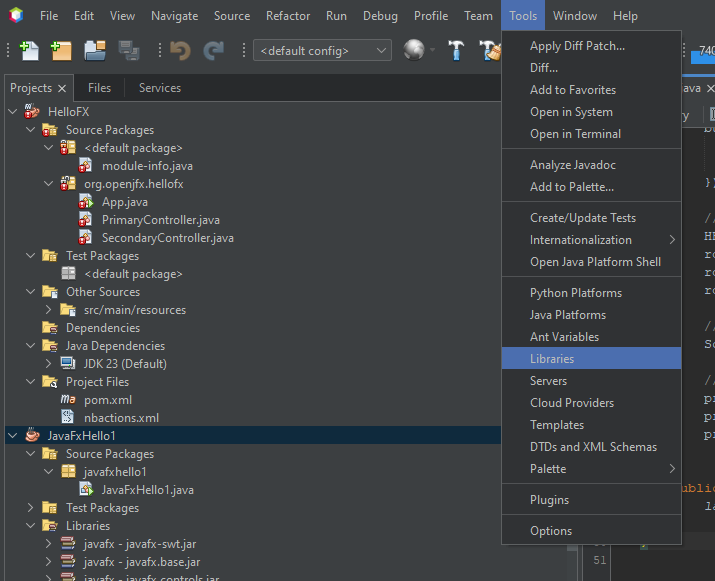The width and height of the screenshot is (715, 581).
Task: Click the App.java file icon
Action: (86, 202)
